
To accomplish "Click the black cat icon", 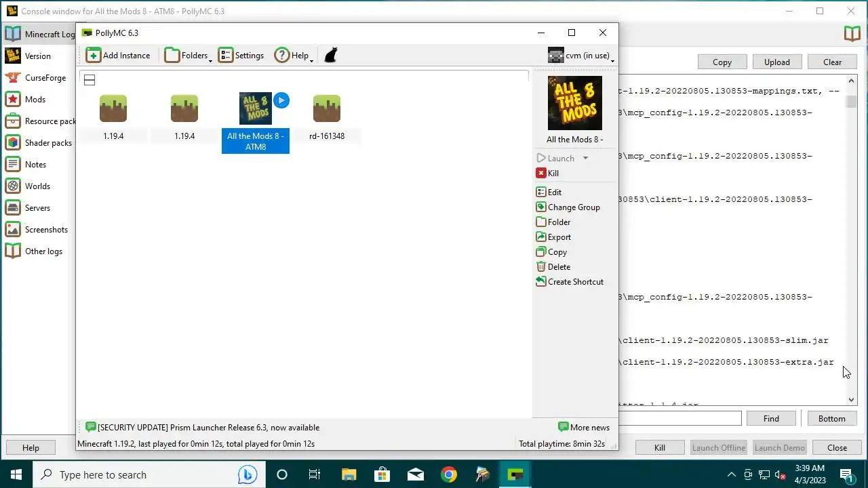I will point(330,56).
